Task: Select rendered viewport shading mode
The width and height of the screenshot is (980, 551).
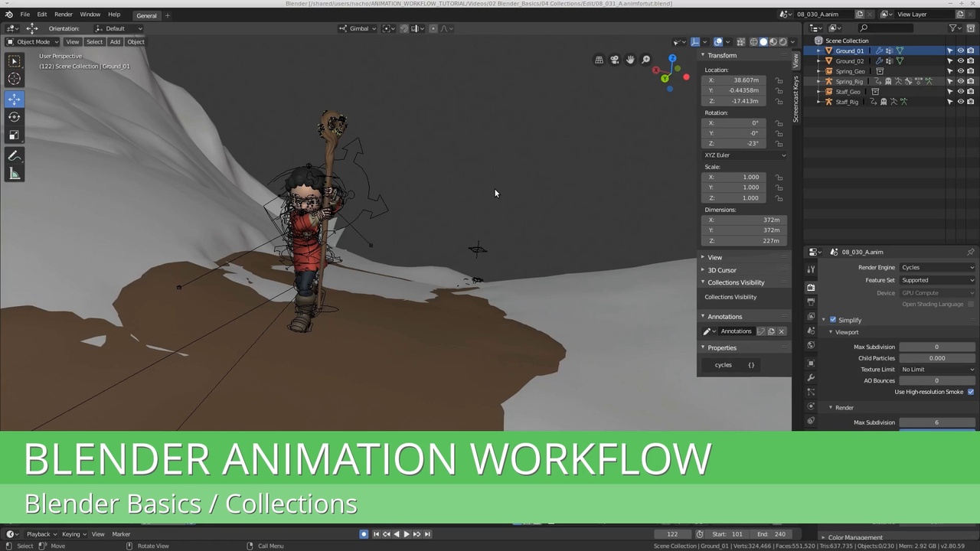Action: click(x=782, y=42)
